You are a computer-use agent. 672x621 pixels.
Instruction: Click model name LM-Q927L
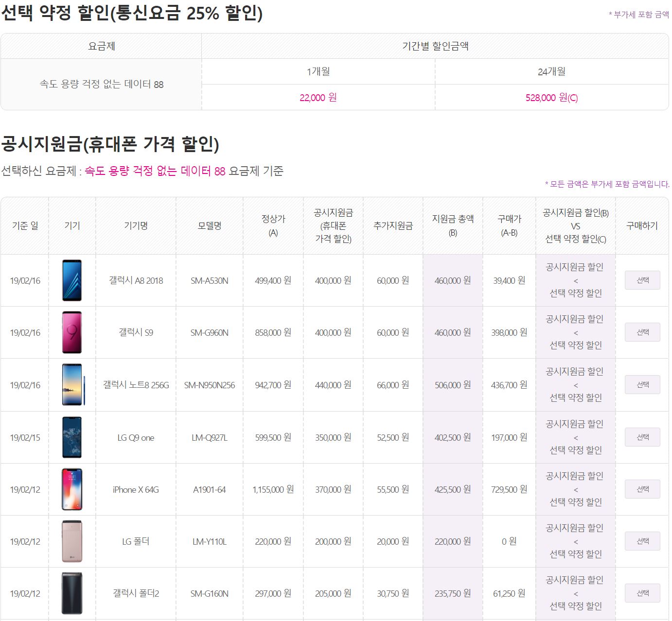pyautogui.click(x=210, y=437)
